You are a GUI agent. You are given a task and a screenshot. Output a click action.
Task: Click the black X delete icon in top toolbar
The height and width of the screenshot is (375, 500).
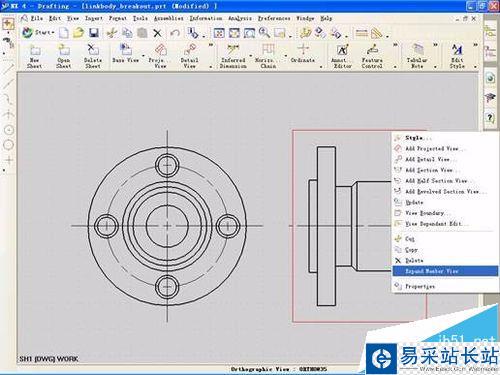[x=157, y=33]
